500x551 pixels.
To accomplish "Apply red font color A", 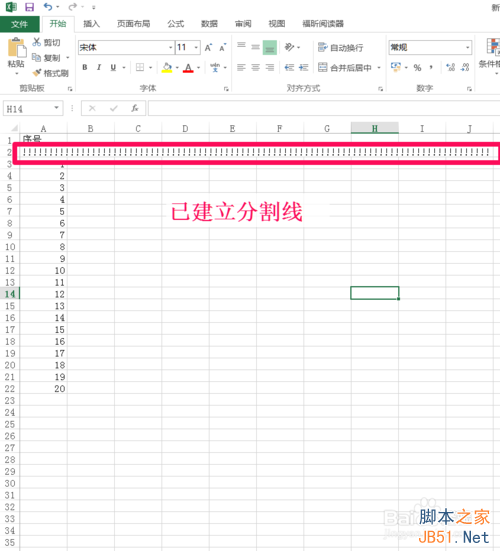I will click(188, 67).
